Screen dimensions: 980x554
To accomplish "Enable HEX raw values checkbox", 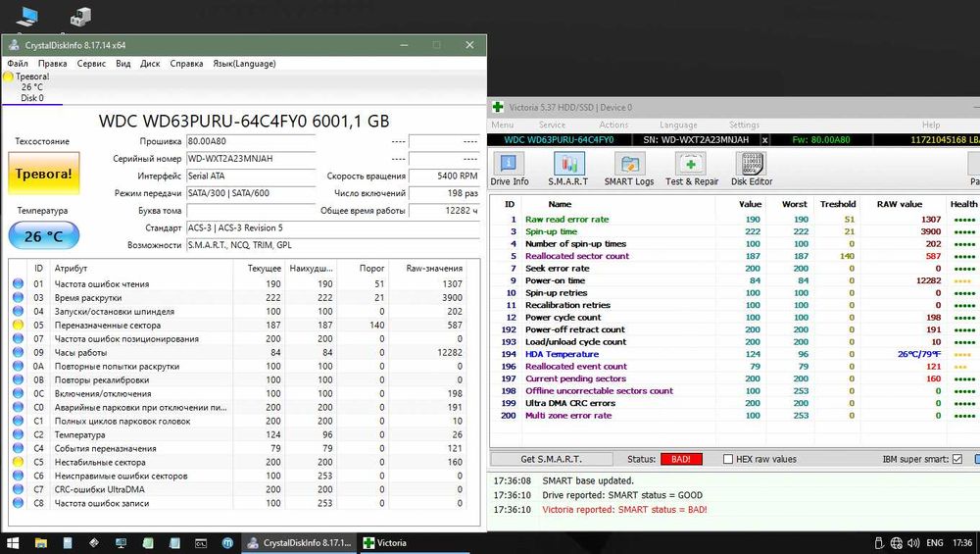I will (x=728, y=459).
